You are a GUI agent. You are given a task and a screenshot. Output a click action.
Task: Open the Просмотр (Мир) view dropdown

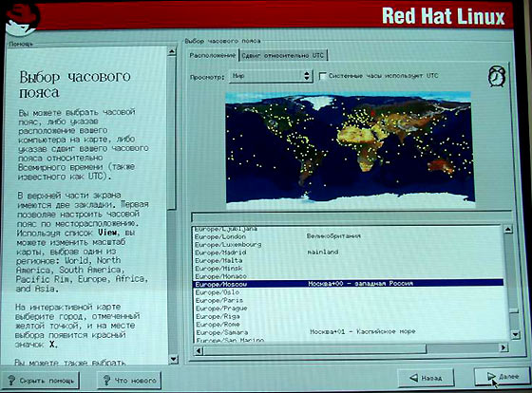(x=271, y=76)
